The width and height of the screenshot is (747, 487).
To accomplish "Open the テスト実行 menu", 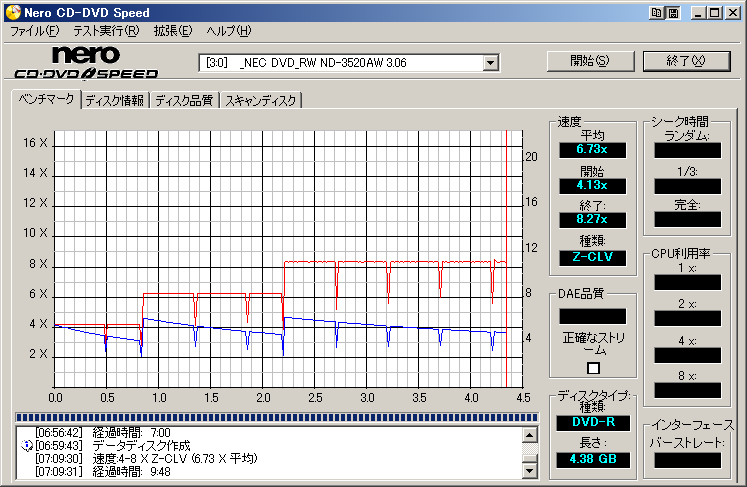I will (106, 31).
